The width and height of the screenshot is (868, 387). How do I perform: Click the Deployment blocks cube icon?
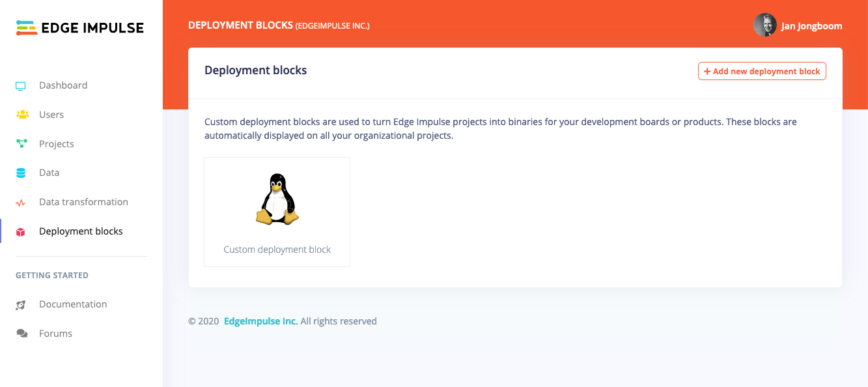pyautogui.click(x=21, y=231)
